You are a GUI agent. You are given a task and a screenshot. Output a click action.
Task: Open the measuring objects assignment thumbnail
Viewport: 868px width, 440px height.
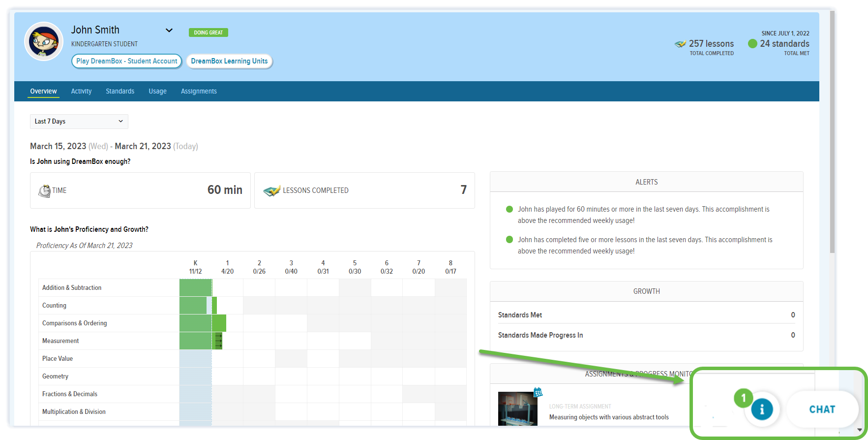click(x=517, y=409)
